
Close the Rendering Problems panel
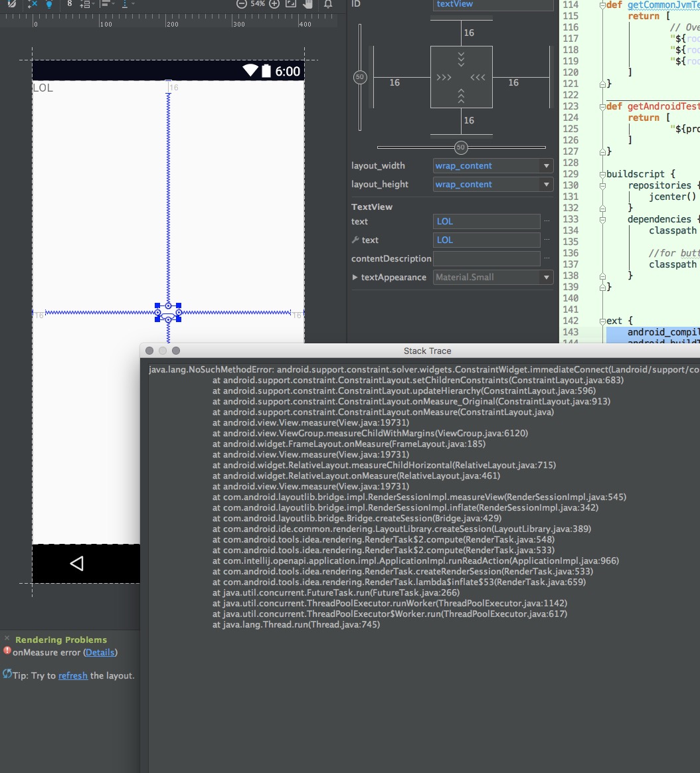coord(7,638)
